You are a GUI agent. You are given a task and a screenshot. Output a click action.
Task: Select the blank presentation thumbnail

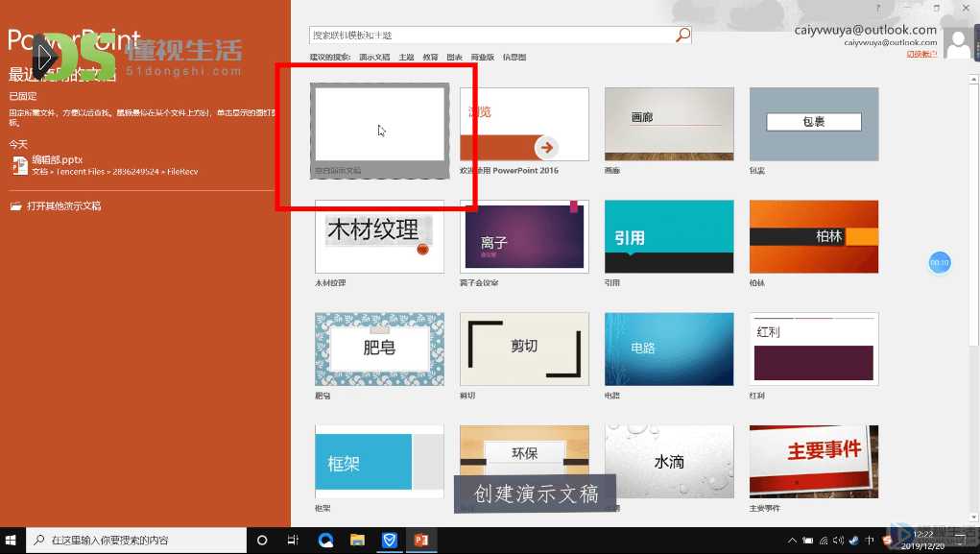pyautogui.click(x=379, y=125)
